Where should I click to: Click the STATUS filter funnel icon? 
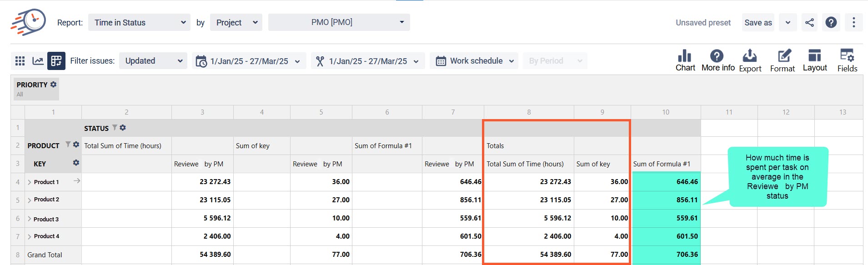pyautogui.click(x=115, y=128)
